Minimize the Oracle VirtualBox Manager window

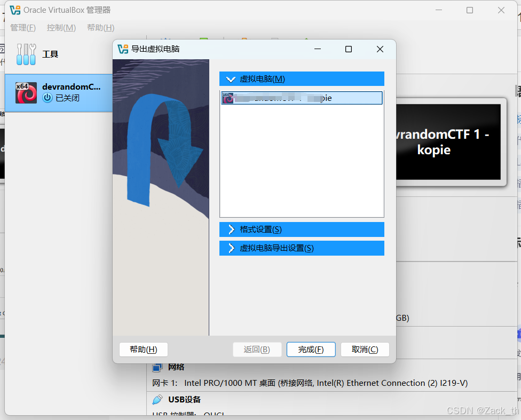tap(439, 10)
